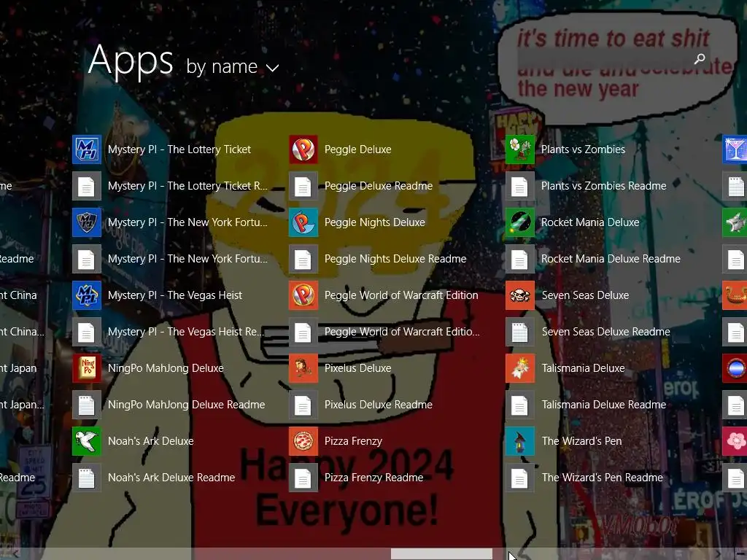Click scrollbar left arrow at bottom

15,554
